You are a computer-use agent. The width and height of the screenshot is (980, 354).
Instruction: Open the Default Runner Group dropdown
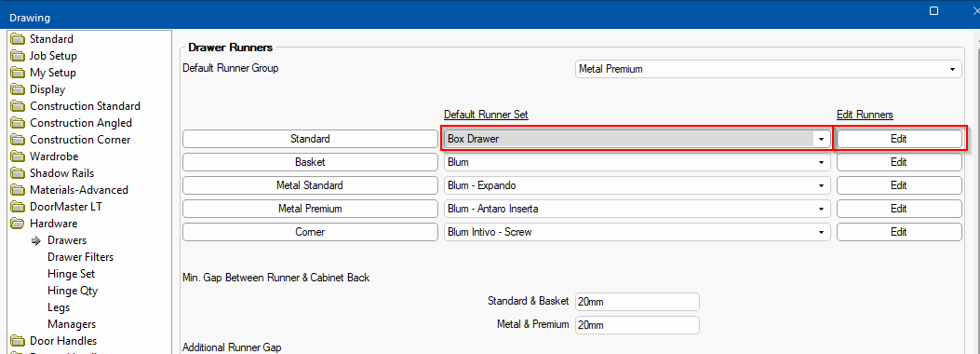(x=768, y=69)
